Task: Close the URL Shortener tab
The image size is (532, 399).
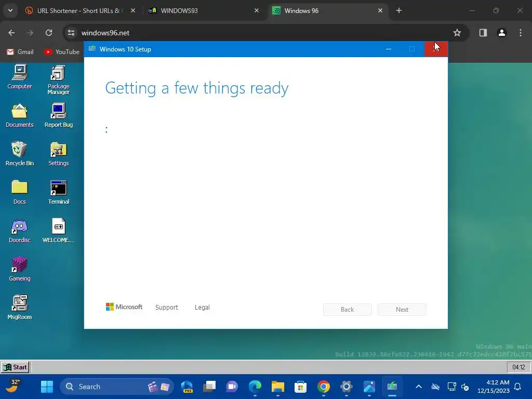Action: pyautogui.click(x=133, y=11)
